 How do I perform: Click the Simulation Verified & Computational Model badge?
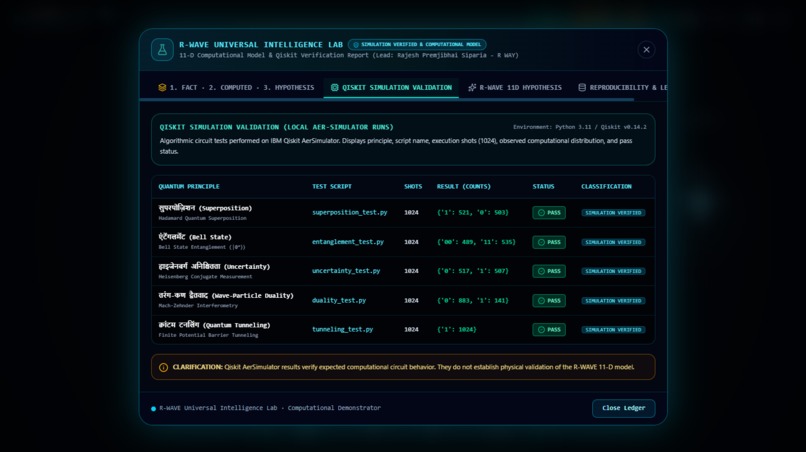(x=417, y=45)
